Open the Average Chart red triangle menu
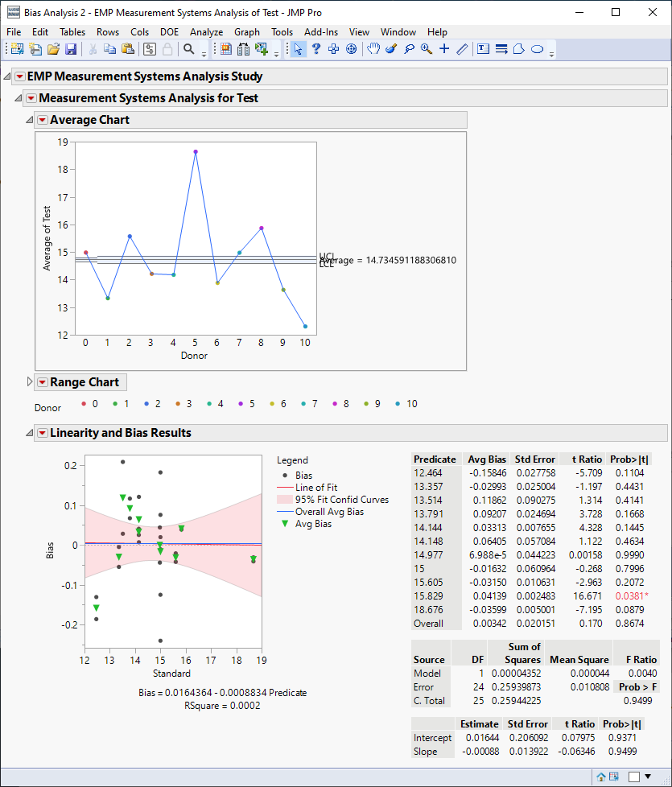This screenshot has height=787, width=672. (x=43, y=118)
